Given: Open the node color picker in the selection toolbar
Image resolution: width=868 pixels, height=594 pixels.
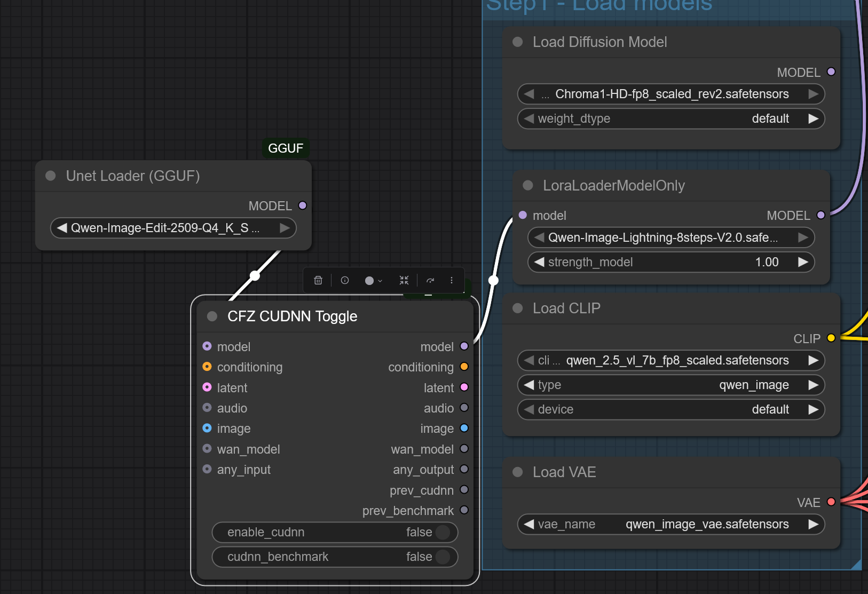Looking at the screenshot, I should coord(373,280).
